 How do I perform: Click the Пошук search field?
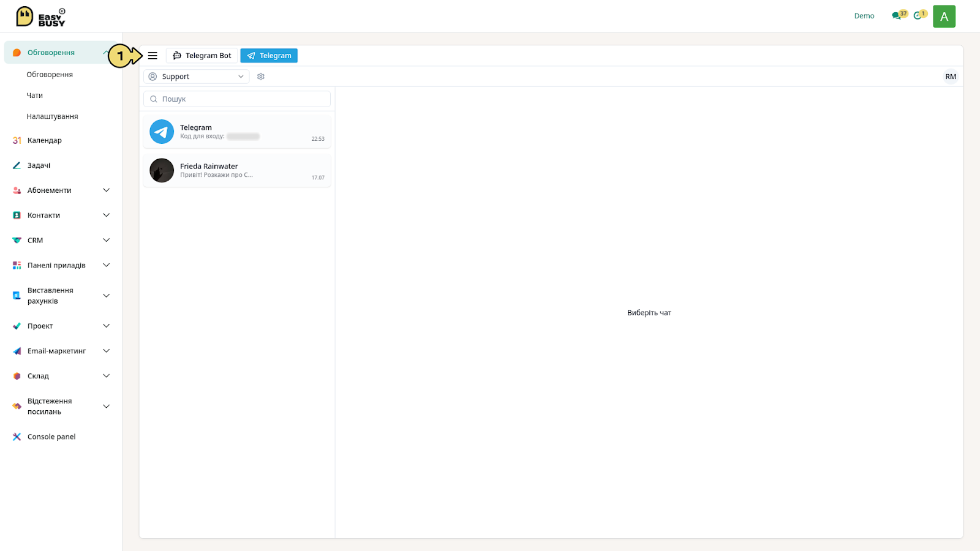(x=237, y=99)
